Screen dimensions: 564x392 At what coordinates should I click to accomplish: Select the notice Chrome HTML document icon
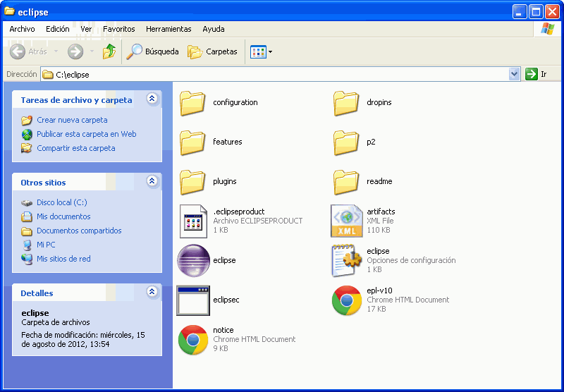pos(193,339)
